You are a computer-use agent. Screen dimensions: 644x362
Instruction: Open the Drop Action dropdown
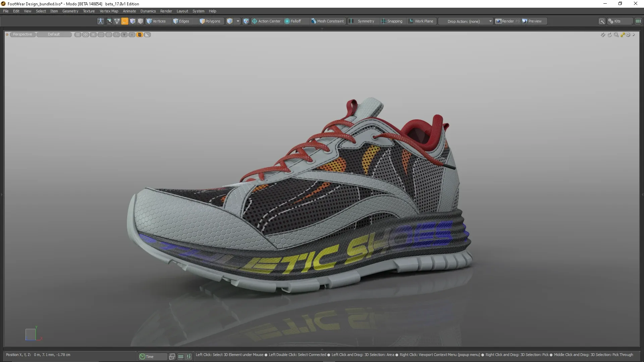pos(466,21)
